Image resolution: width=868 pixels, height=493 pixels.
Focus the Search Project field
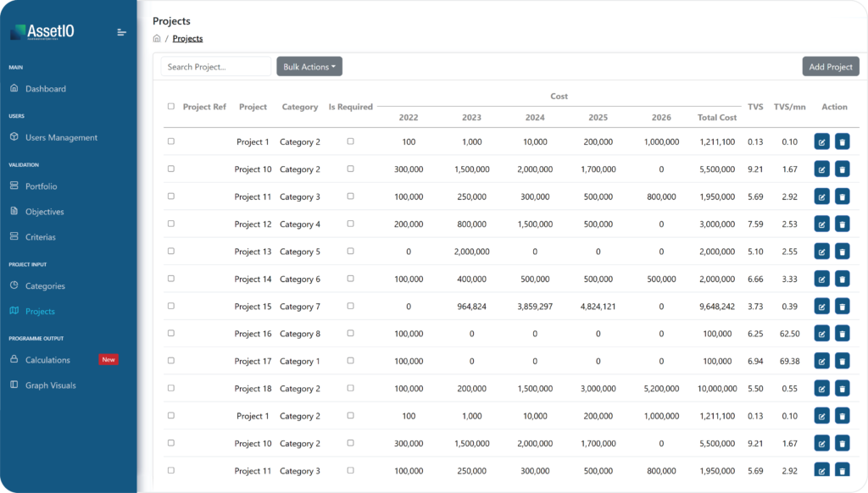216,66
